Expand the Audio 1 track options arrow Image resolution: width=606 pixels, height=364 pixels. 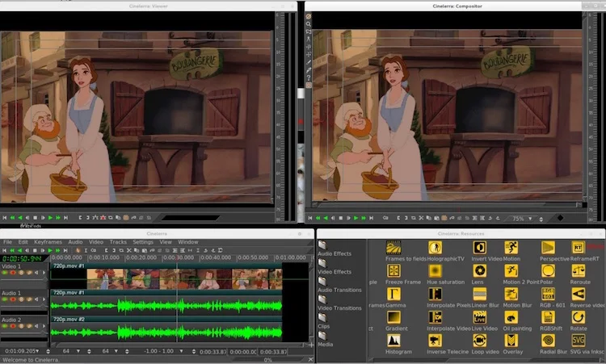[44, 299]
